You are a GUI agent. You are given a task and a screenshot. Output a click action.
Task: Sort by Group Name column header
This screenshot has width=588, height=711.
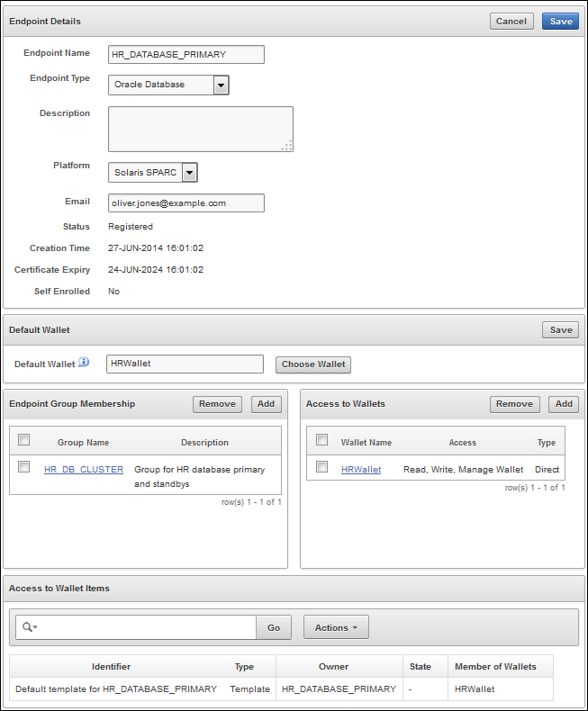click(83, 443)
